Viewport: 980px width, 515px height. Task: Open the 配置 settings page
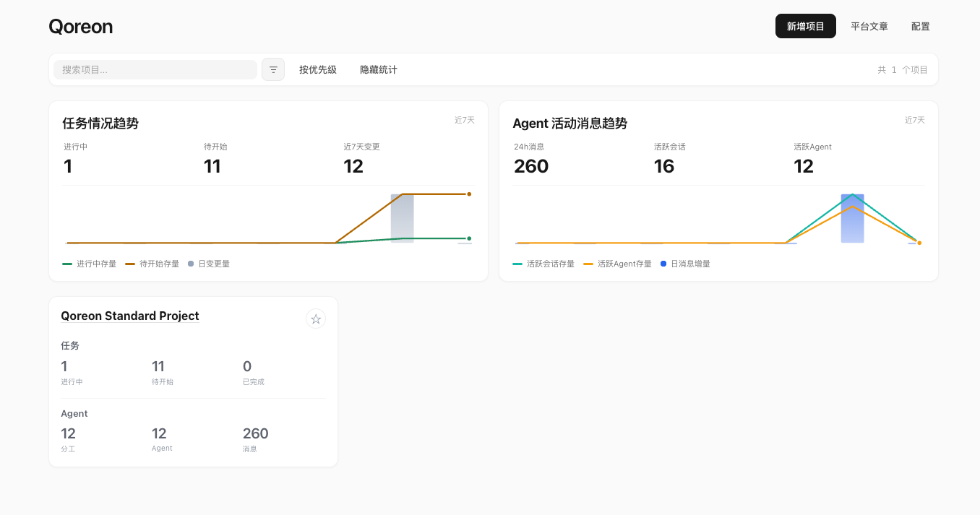tap(920, 26)
